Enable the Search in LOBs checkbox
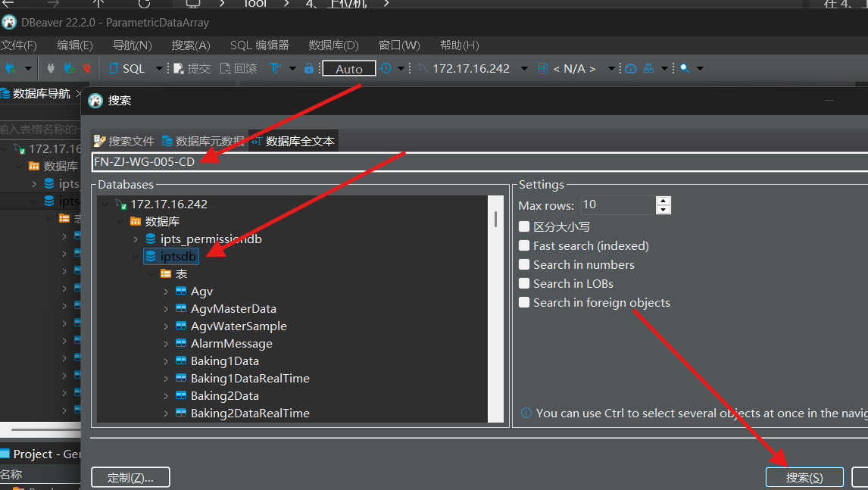The height and width of the screenshot is (490, 868). 523,283
